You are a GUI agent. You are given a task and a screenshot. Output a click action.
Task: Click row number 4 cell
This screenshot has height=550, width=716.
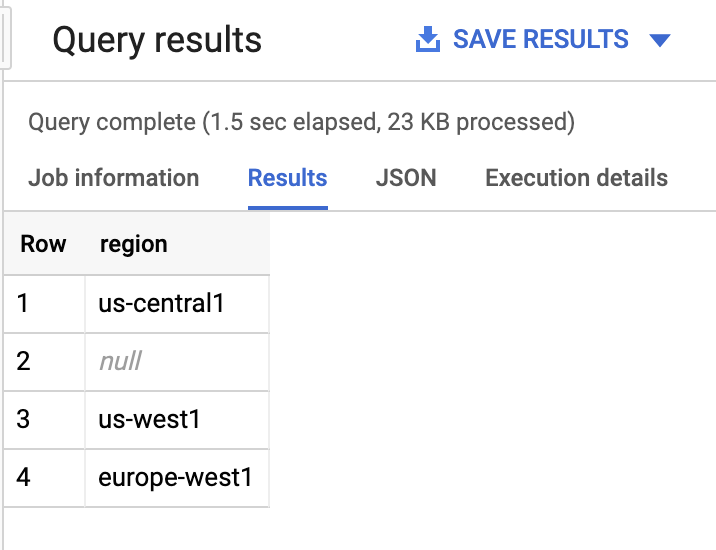[x=44, y=478]
